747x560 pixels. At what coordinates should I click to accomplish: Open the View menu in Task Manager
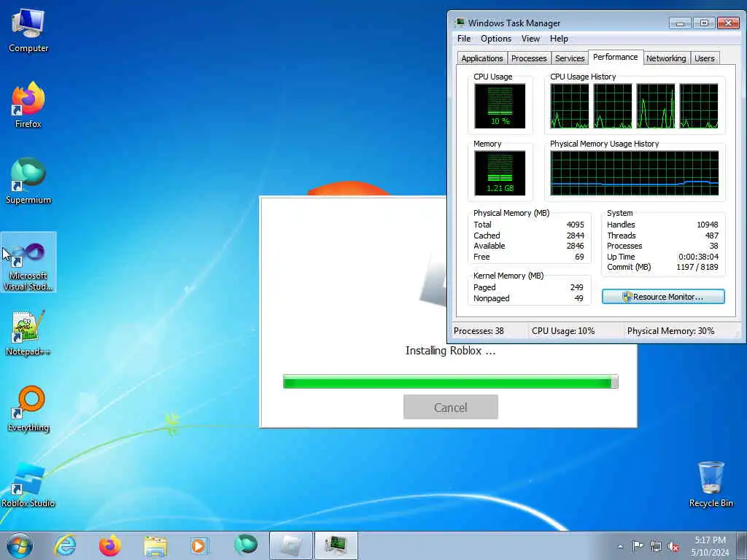point(530,39)
